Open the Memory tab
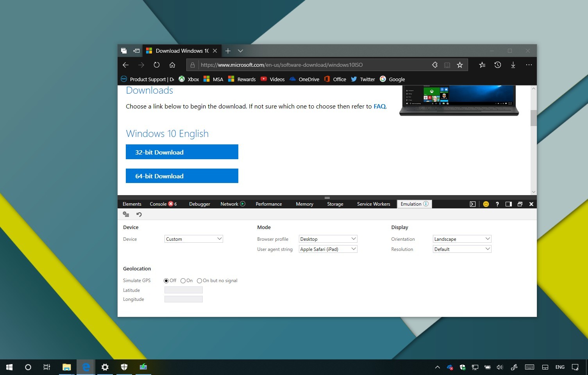Screen dimensions: 588x375 (305, 204)
